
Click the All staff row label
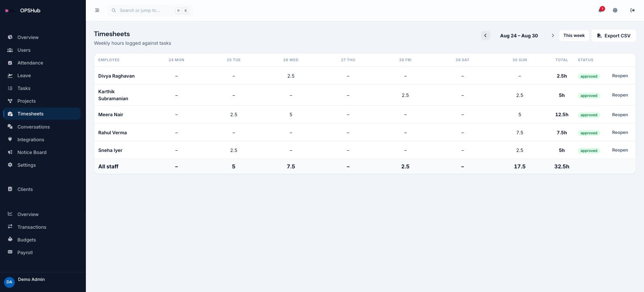[x=108, y=166]
